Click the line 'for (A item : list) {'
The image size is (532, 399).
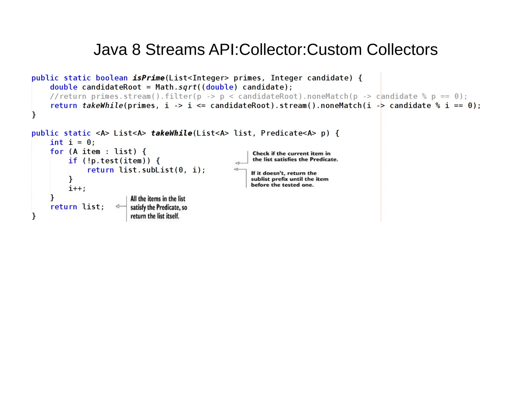(x=98, y=152)
